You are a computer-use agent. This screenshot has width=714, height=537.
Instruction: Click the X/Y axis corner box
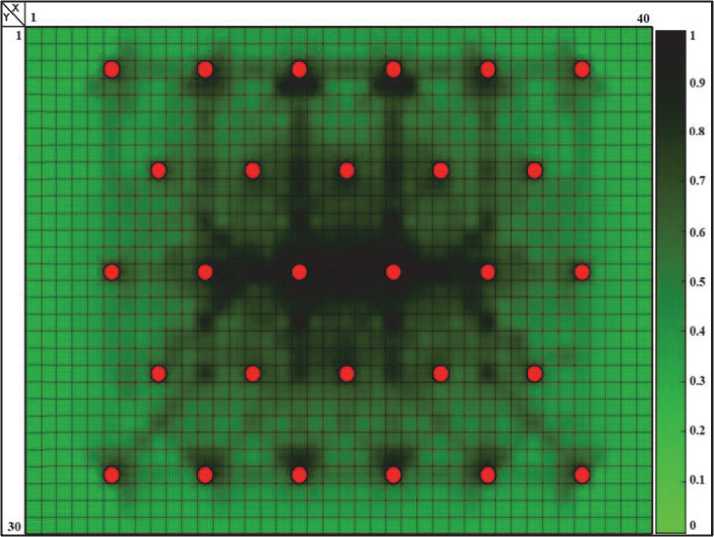point(13,14)
